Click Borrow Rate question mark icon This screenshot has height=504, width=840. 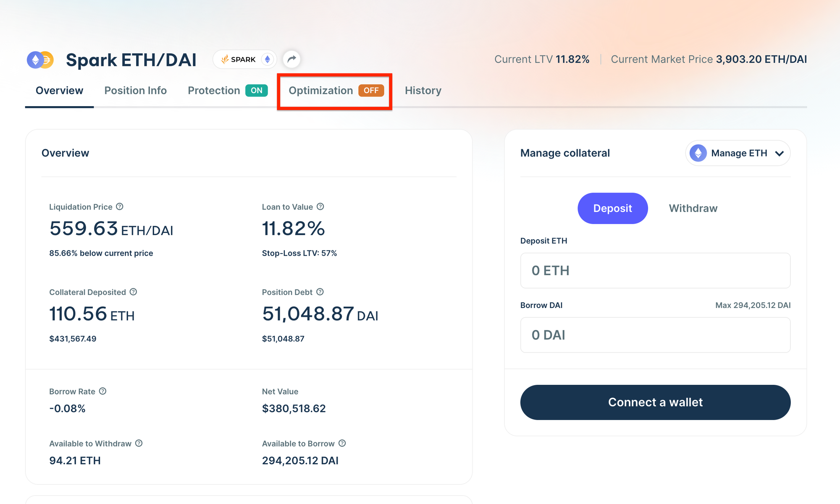point(103,391)
